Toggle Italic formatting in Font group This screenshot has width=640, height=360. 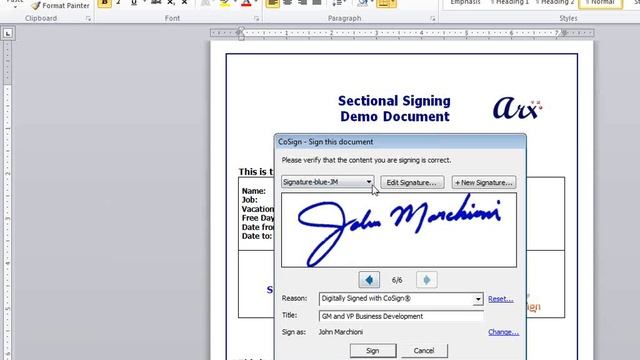click(119, 3)
